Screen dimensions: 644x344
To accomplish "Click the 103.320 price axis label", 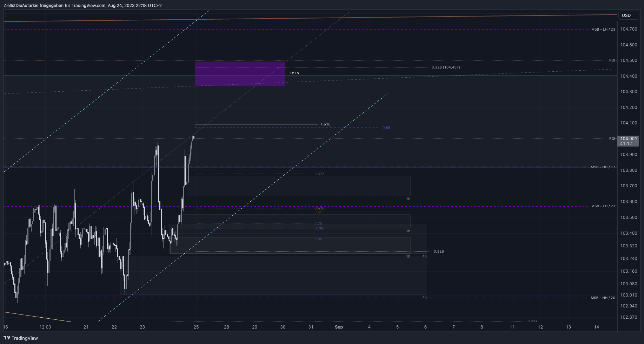I will coord(629,246).
